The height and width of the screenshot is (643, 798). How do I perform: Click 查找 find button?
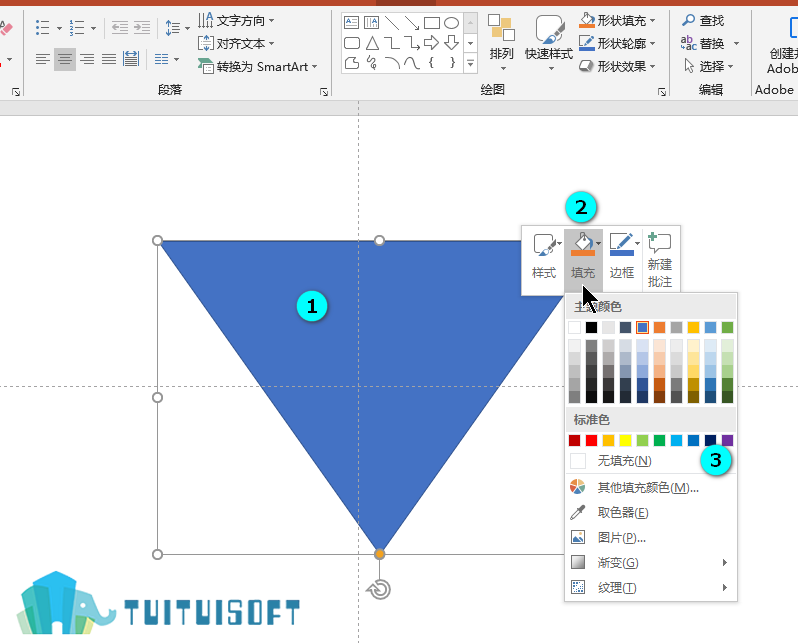703,21
